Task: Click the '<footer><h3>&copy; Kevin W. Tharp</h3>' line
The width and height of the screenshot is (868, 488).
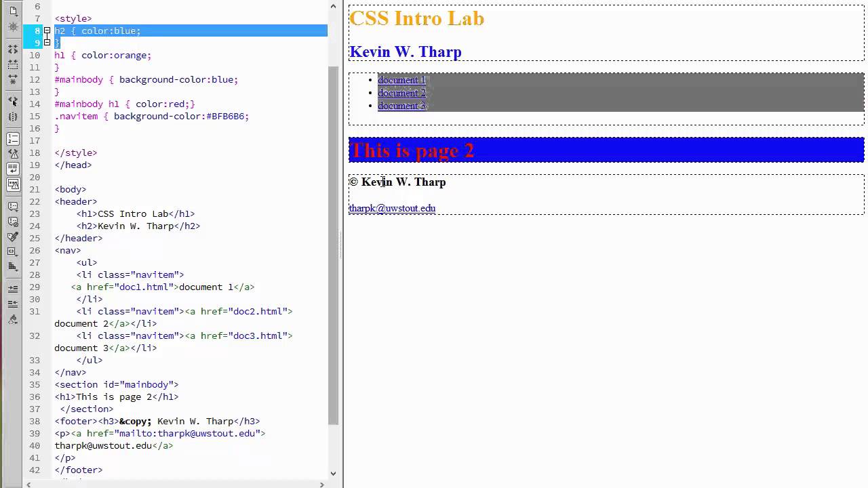Action: [x=157, y=422]
